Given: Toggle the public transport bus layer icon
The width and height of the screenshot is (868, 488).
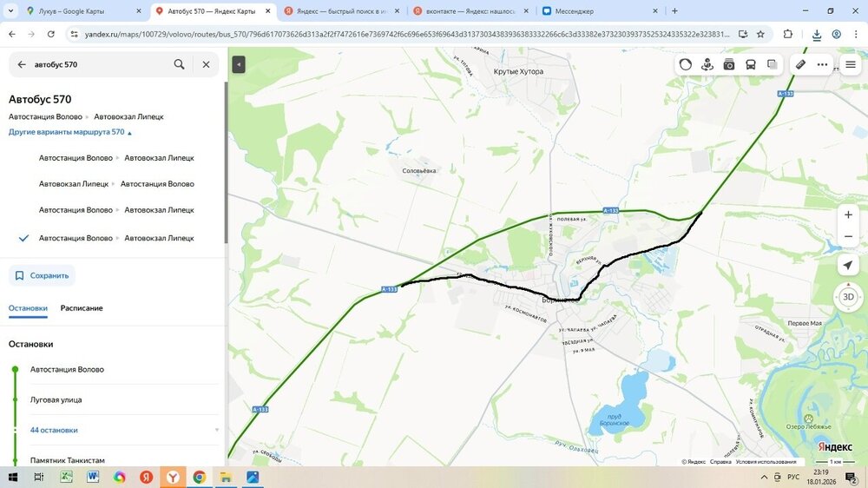Looking at the screenshot, I should pos(751,64).
